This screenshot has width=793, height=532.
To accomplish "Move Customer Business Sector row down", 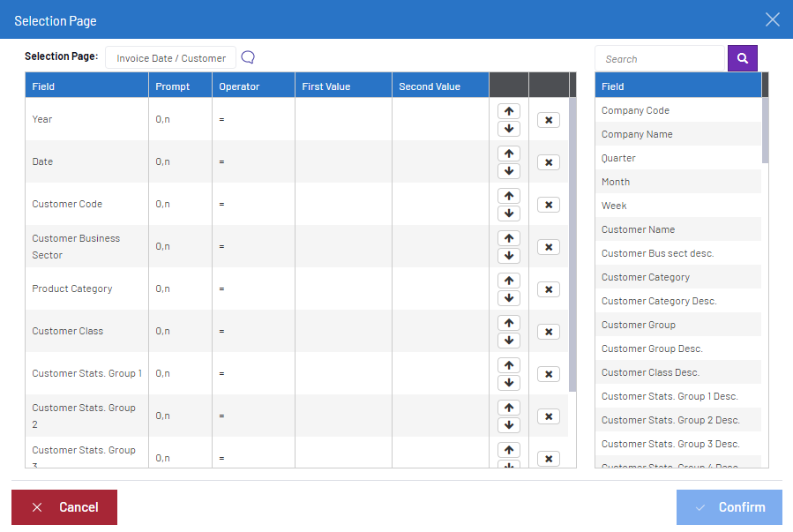I will pyautogui.click(x=509, y=256).
